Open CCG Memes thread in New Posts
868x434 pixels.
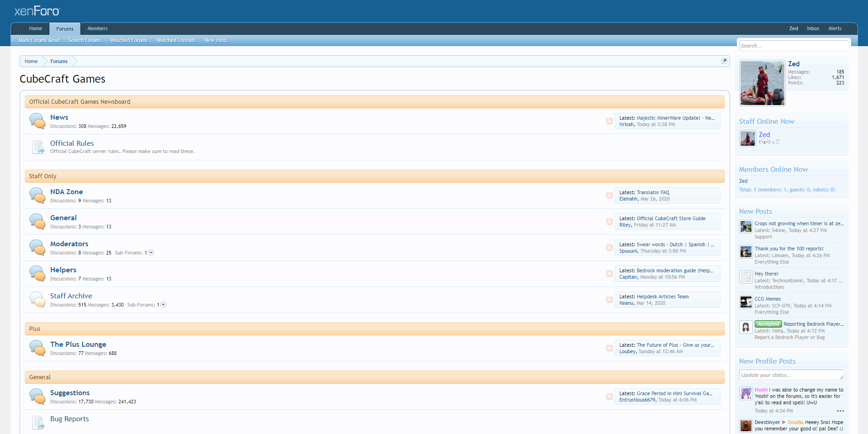[768, 299]
